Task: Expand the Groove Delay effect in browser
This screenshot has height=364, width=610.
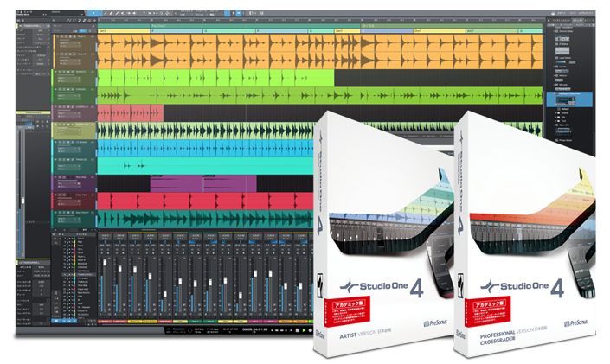Action: click(554, 31)
